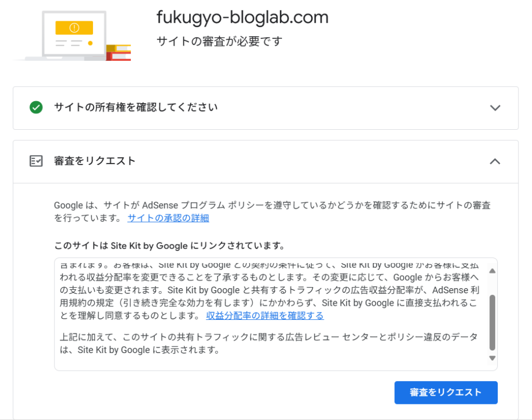Click the bold Site Kit by Google linked notice
The image size is (532, 420).
point(169,245)
